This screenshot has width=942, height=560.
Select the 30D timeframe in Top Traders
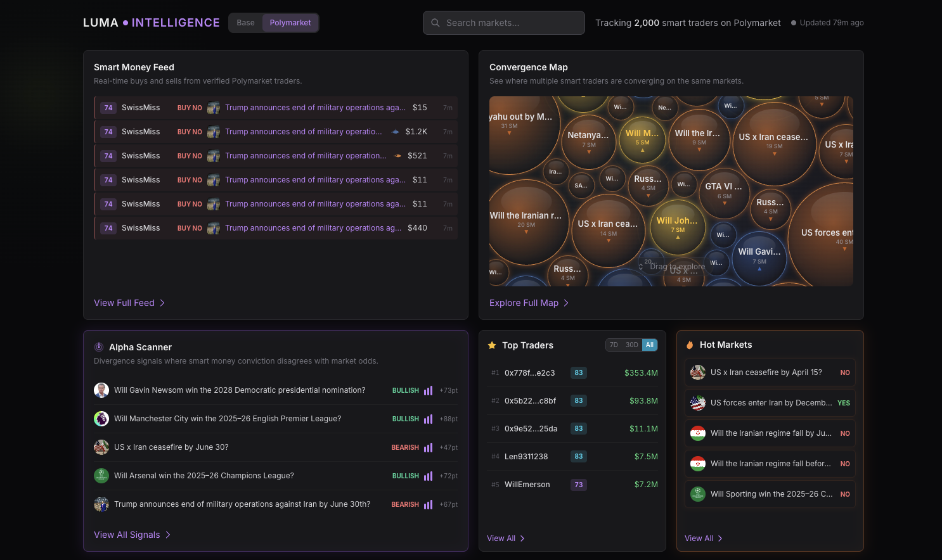pos(632,345)
